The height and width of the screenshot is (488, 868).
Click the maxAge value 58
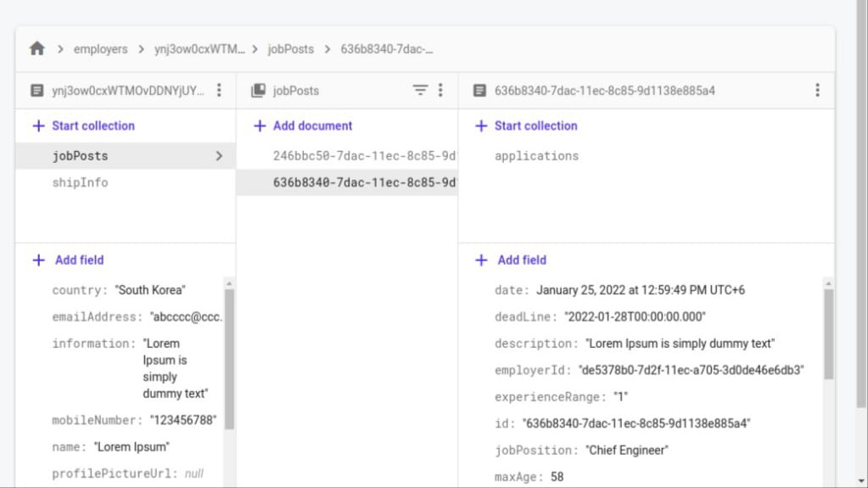[x=557, y=476]
